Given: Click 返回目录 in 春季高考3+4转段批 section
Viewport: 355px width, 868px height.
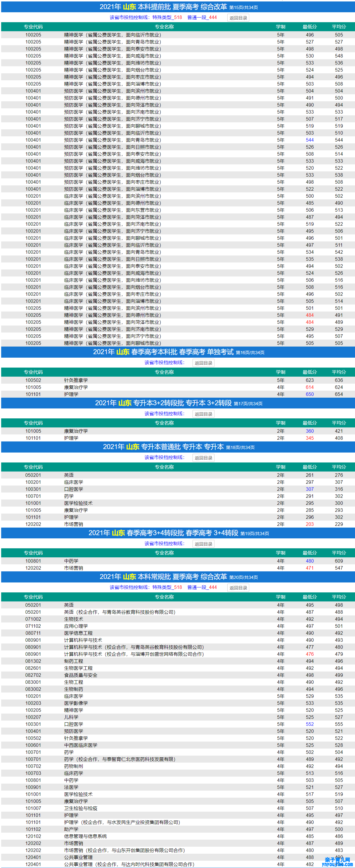Looking at the screenshot, I should (203, 544).
